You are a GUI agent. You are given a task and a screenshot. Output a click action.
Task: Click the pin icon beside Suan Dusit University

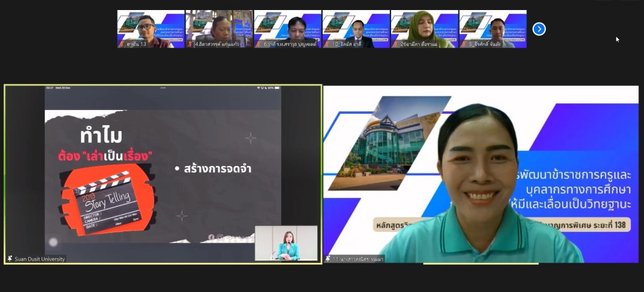(10, 259)
